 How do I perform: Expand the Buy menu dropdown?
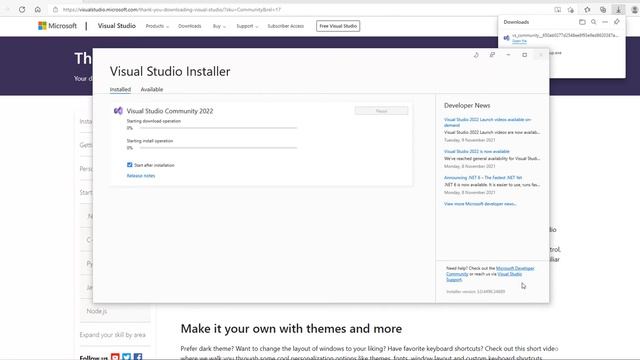219,26
